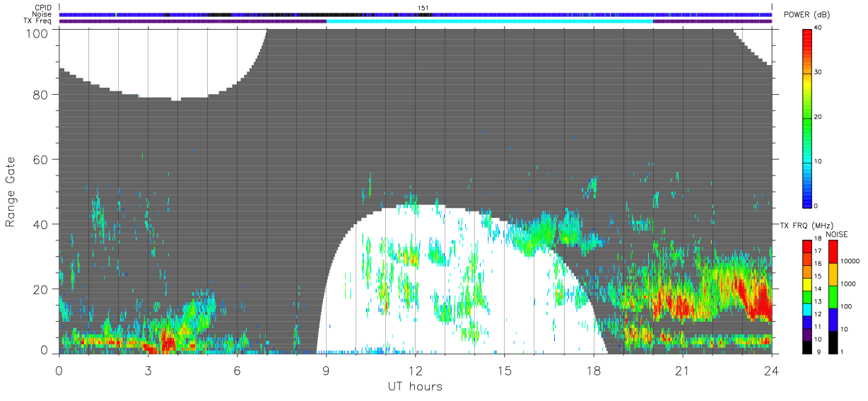Image resolution: width=868 pixels, height=401 pixels.
Task: Click the Noise row label at top left
Action: click(42, 14)
